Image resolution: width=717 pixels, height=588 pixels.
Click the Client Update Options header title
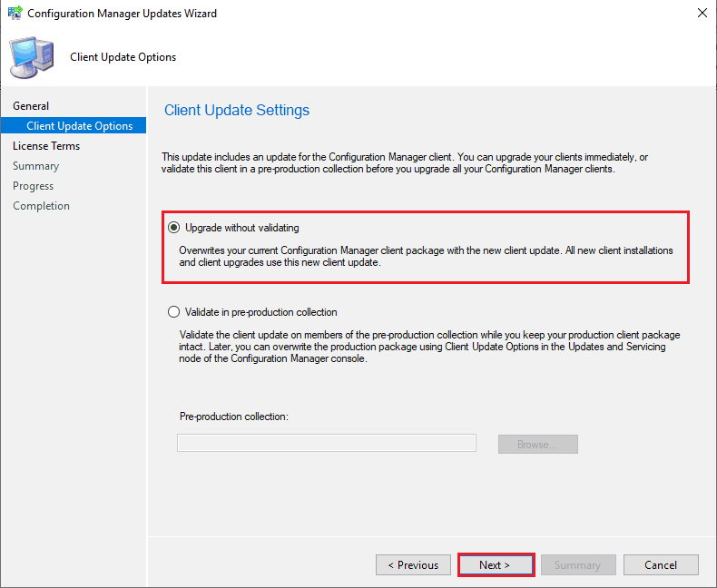(123, 57)
